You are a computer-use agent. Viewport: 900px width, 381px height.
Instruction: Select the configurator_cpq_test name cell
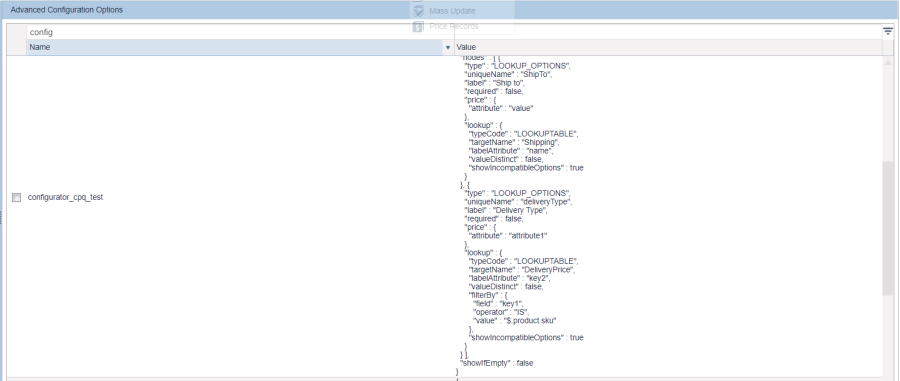[x=65, y=197]
